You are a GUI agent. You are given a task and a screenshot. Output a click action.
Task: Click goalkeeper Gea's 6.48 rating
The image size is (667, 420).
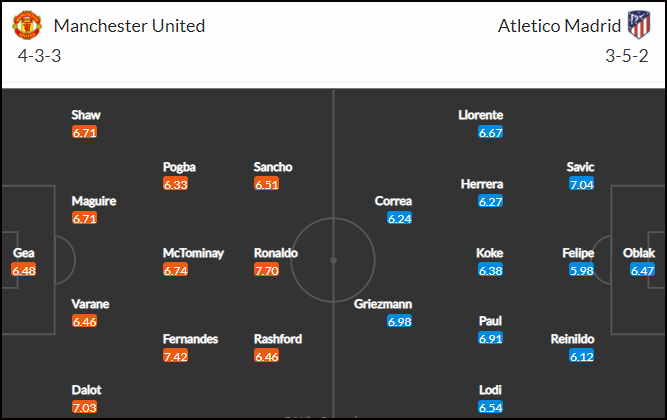[x=24, y=270]
